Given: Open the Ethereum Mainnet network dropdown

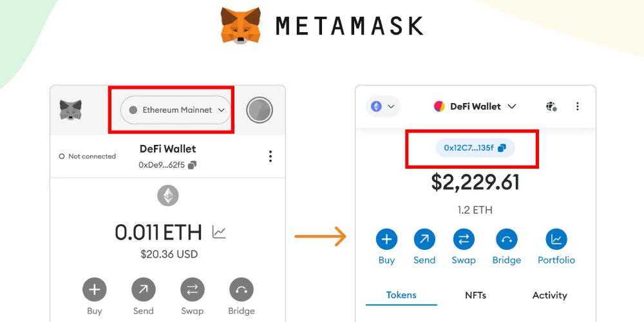Looking at the screenshot, I should (176, 110).
